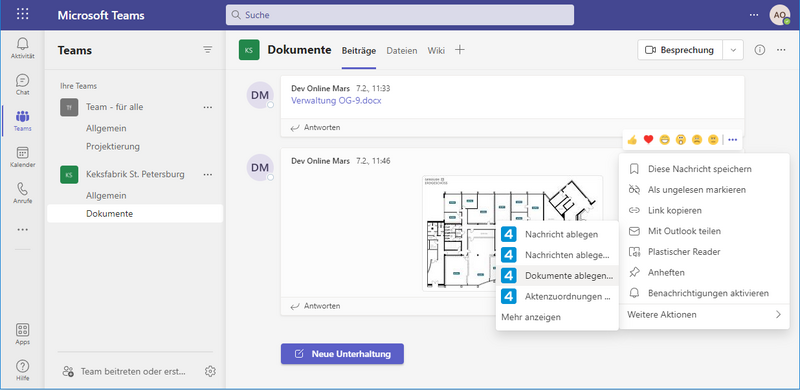Viewport: 800px width, 390px height.
Task: Open the app launcher grid icon
Action: pyautogui.click(x=22, y=14)
